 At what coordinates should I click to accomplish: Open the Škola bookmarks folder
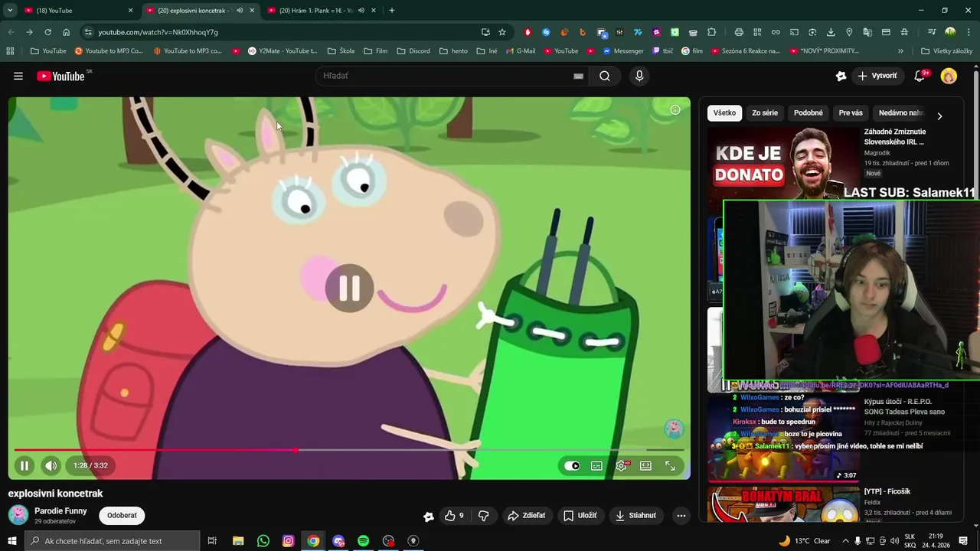(x=341, y=51)
